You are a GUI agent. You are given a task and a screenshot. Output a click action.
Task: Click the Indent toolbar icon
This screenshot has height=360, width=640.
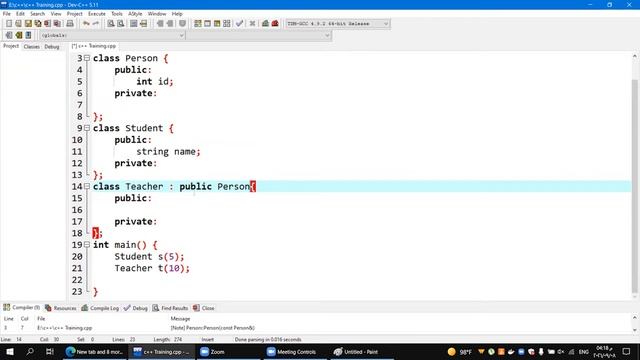160,24
